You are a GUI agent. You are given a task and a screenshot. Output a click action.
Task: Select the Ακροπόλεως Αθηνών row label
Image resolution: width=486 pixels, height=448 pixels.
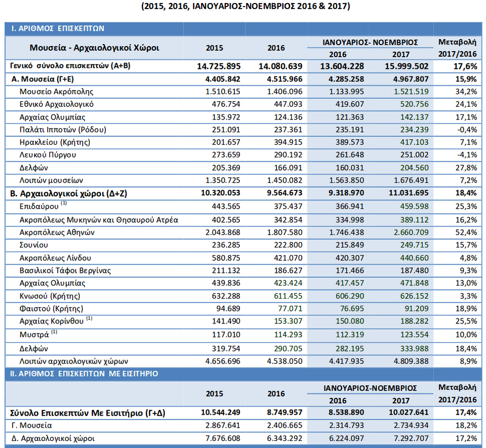click(x=57, y=232)
